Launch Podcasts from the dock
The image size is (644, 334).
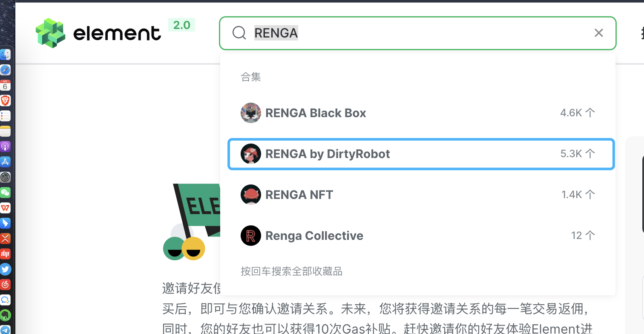[x=5, y=147]
